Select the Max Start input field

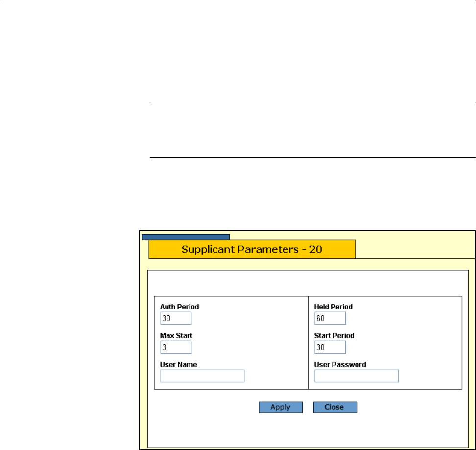[x=176, y=347]
